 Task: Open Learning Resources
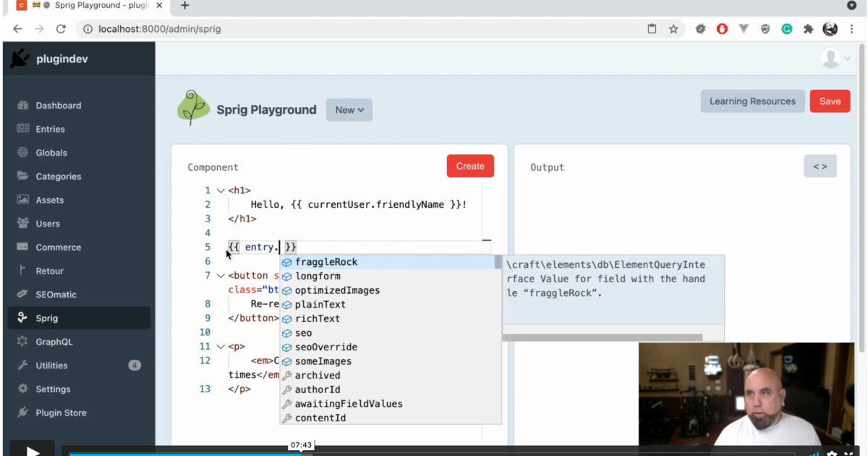click(752, 101)
